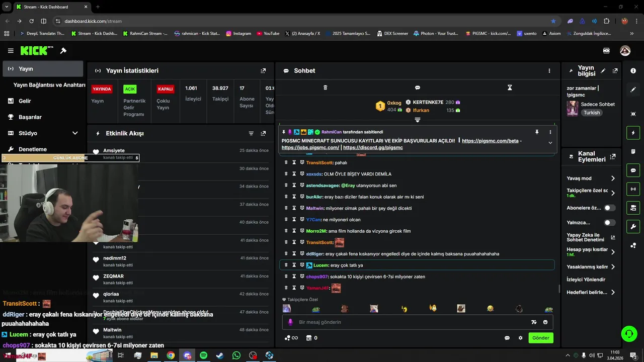The image size is (644, 362).
Task: Edit Yayın bilgisi with pencil icon
Action: click(603, 71)
